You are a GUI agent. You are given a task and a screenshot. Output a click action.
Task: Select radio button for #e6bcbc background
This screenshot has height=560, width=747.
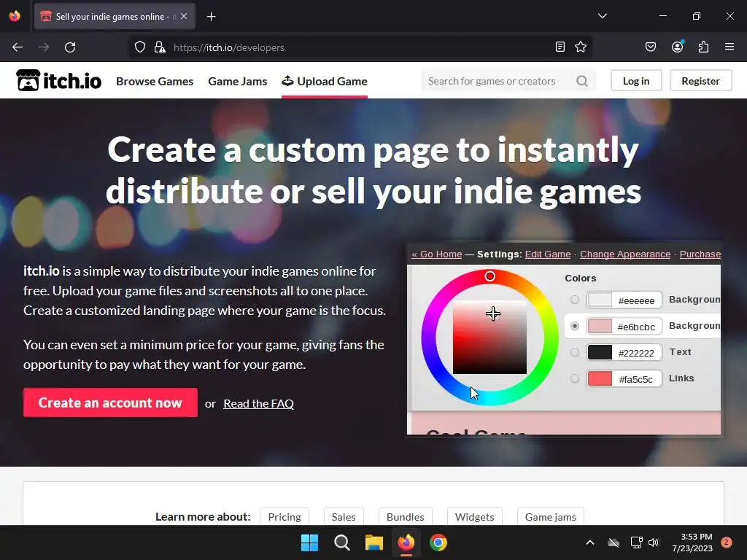point(575,326)
